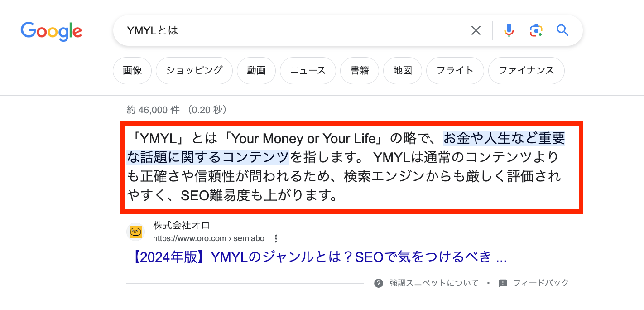Open the 地図 results tab
Viewport: 644px width, 310px height.
point(403,71)
